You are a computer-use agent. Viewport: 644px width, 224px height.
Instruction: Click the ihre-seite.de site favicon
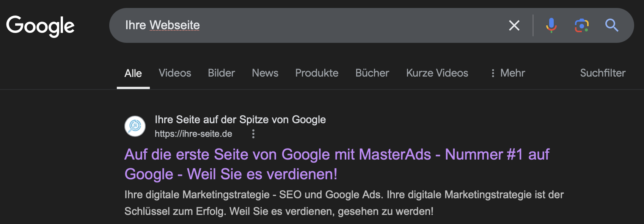click(x=135, y=126)
